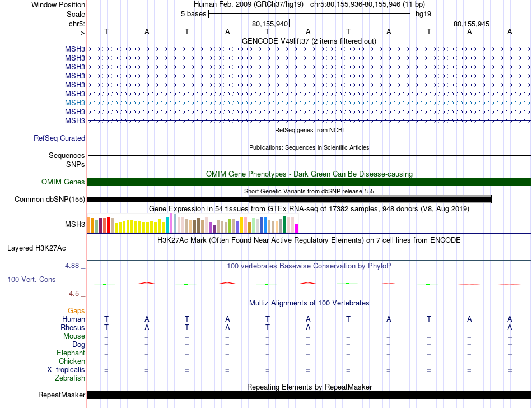Click the 5 bases scale bar
Screen dimensions: 532x408
point(310,14)
